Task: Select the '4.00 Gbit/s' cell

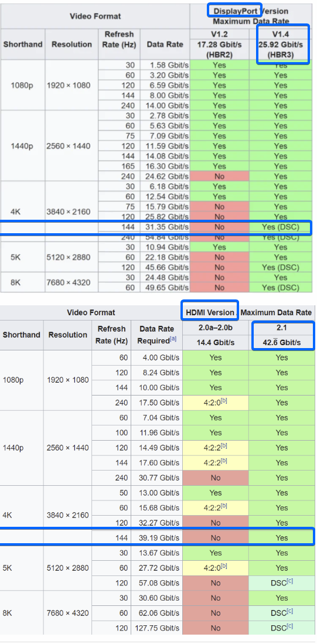Action: [x=156, y=357]
